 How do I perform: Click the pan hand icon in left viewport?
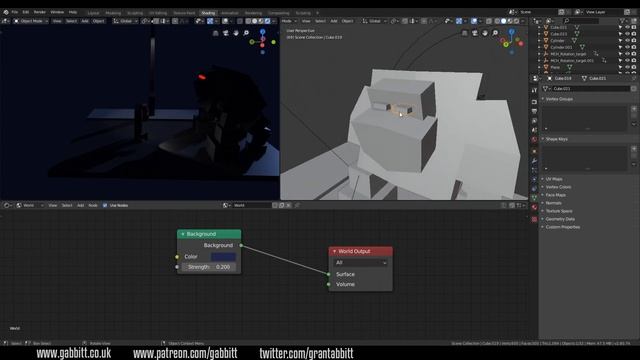pos(236,33)
